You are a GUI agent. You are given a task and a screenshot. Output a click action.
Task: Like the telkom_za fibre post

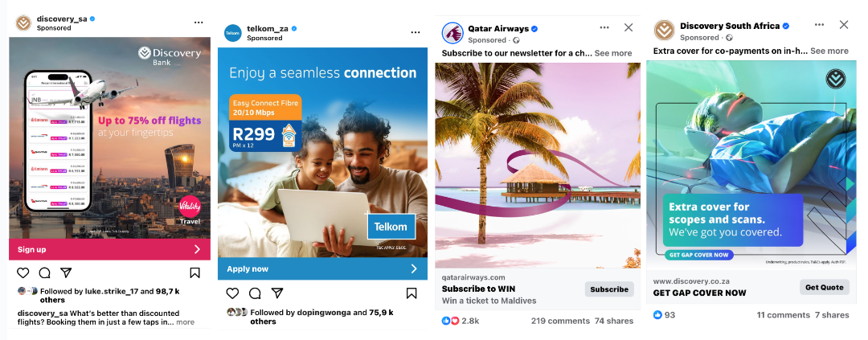point(232,293)
